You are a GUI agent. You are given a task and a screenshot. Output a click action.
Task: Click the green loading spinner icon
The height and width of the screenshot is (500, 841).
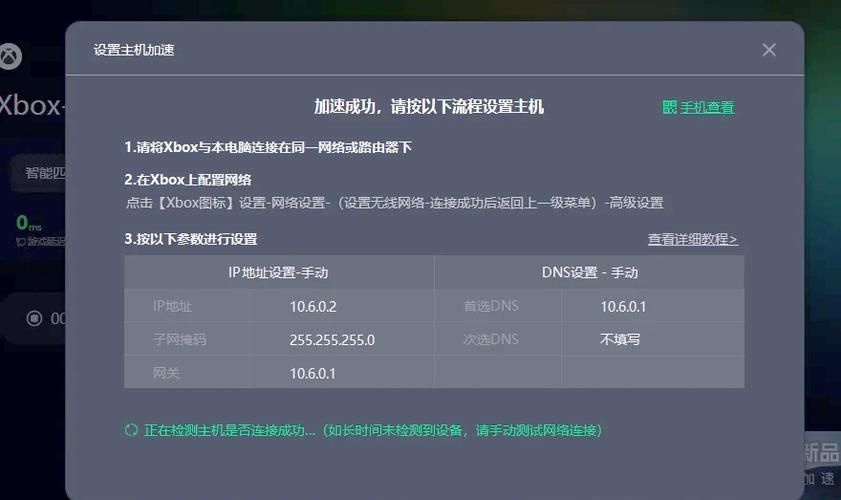(x=131, y=430)
